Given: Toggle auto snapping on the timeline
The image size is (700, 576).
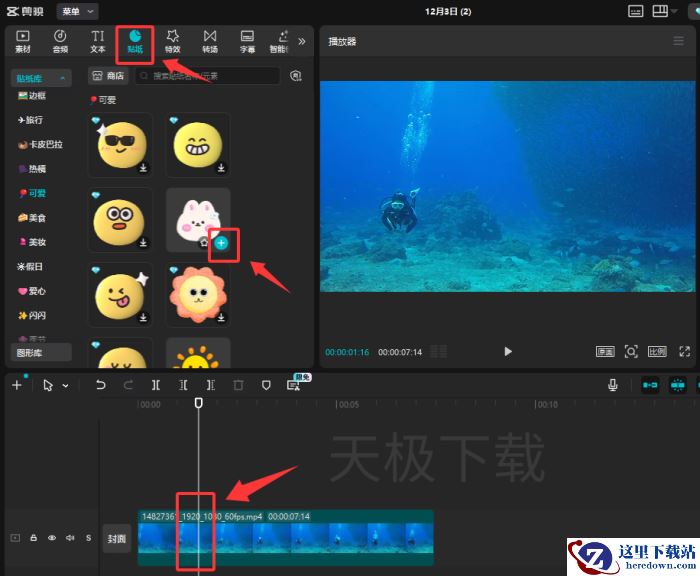Looking at the screenshot, I should click(x=677, y=385).
